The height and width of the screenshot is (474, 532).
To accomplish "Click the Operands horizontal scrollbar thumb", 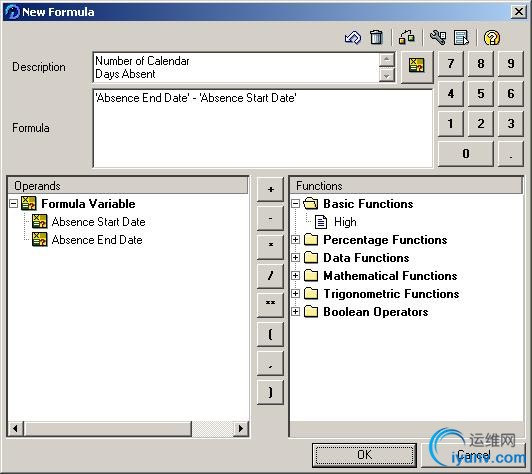I will tap(108, 429).
